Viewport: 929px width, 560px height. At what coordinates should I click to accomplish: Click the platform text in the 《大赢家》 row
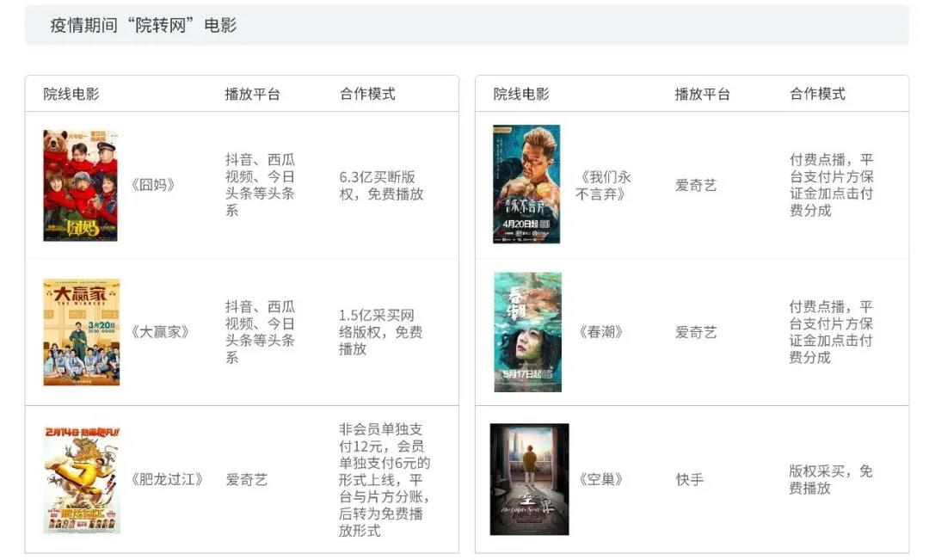point(260,332)
